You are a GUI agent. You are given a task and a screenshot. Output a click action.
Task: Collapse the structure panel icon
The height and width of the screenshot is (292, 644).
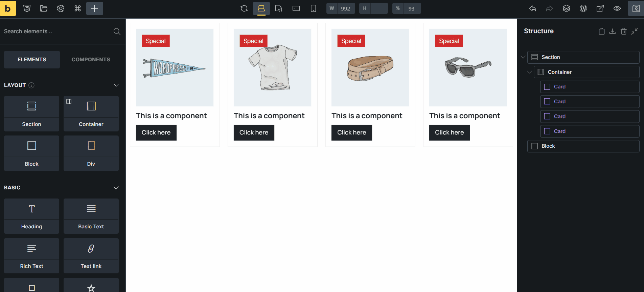[x=635, y=31]
